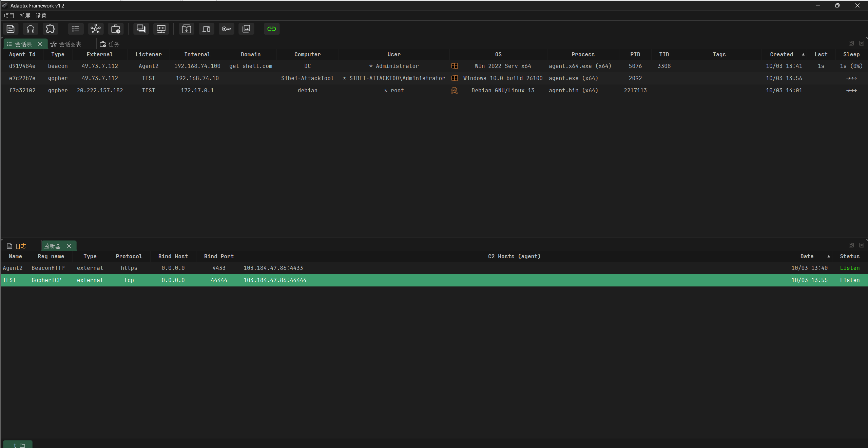The height and width of the screenshot is (448, 868).
Task: Switch to the 会话图表 tab
Action: click(70, 44)
